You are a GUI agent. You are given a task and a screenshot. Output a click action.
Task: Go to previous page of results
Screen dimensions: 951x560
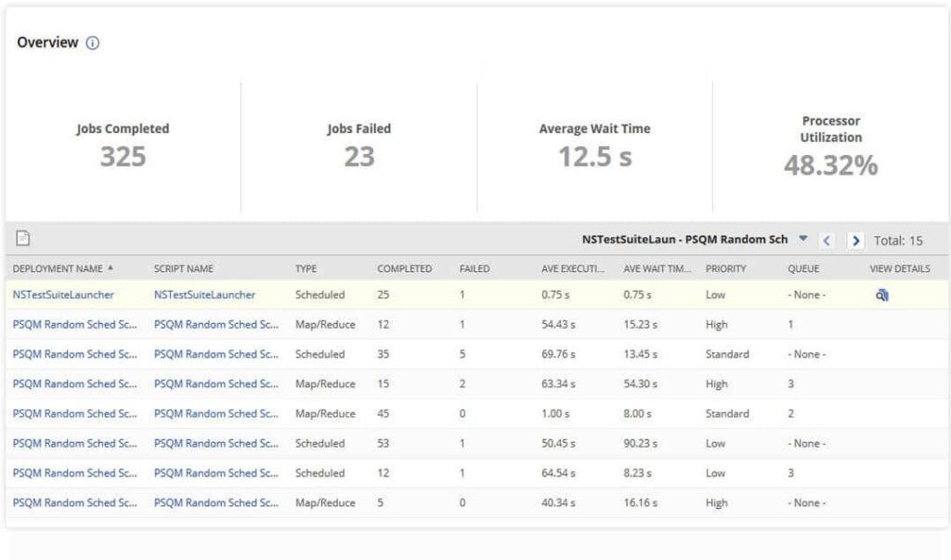(x=827, y=241)
